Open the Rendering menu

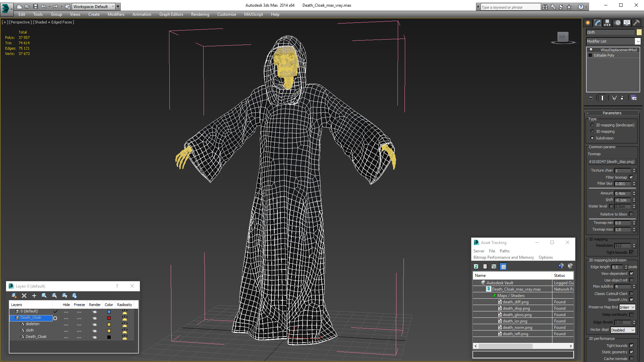pos(200,14)
